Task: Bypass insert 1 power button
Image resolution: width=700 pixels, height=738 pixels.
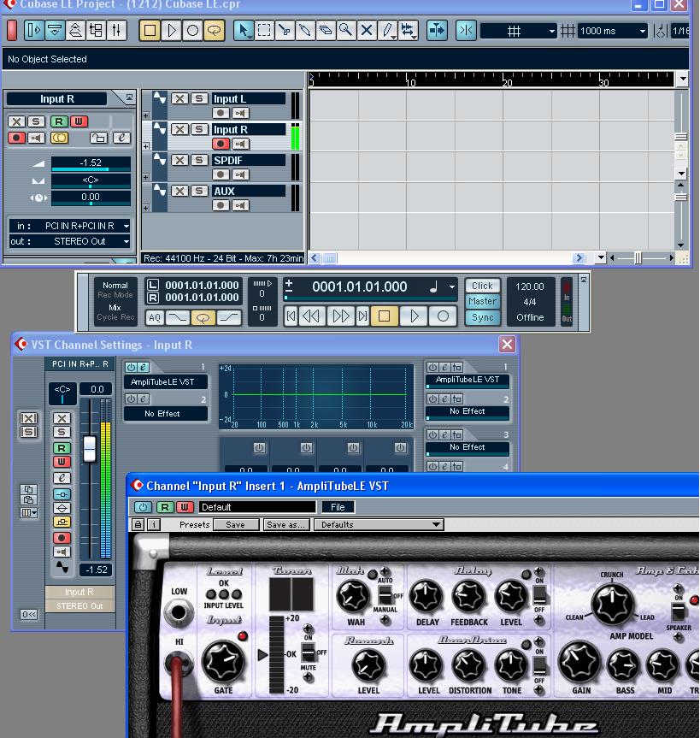Action: (x=132, y=367)
